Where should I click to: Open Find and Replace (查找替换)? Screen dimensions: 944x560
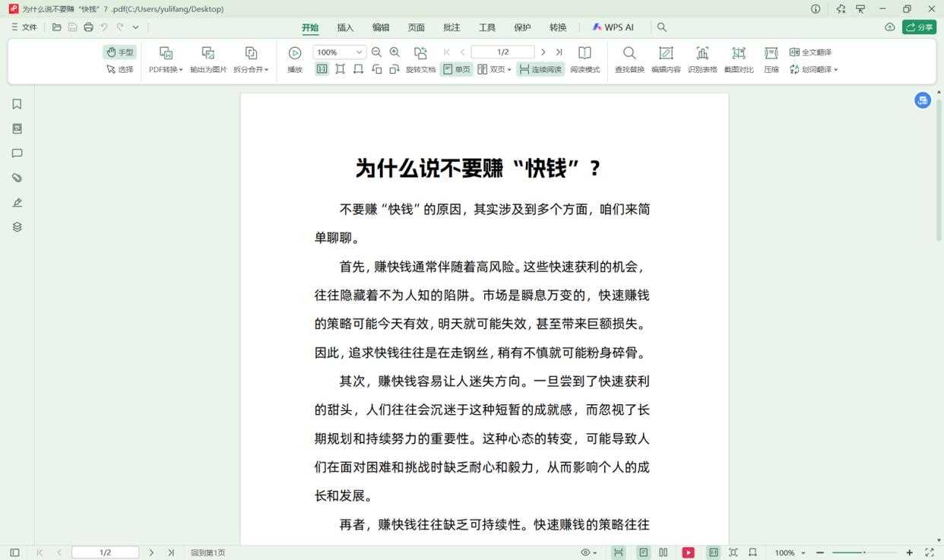coord(629,59)
